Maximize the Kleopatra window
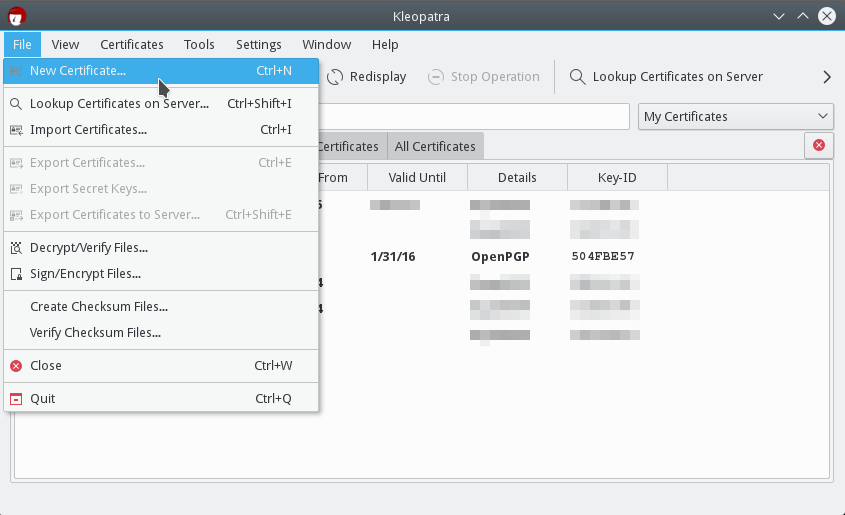Viewport: 845px width, 515px height. point(802,16)
